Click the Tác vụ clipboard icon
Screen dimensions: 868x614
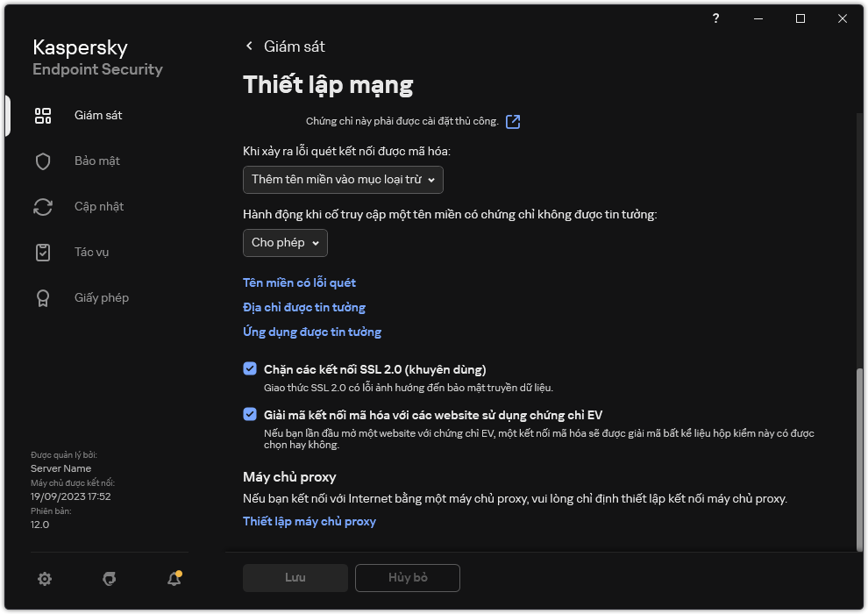click(43, 253)
